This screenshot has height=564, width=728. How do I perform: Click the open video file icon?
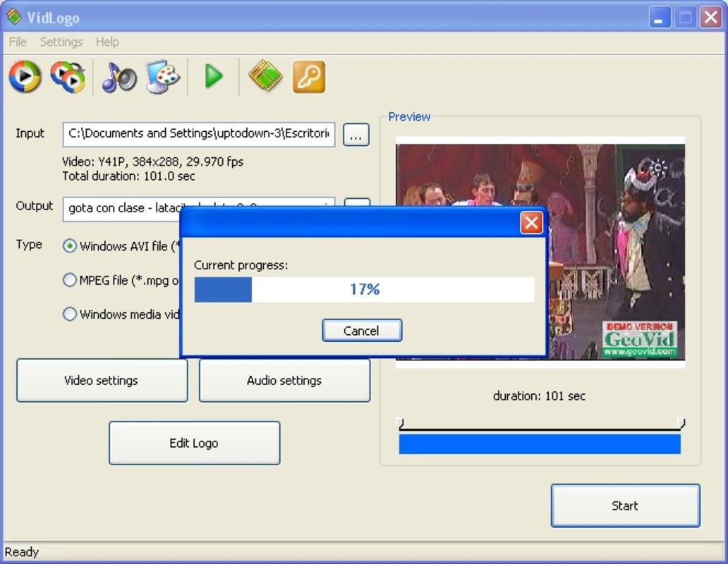click(x=25, y=77)
